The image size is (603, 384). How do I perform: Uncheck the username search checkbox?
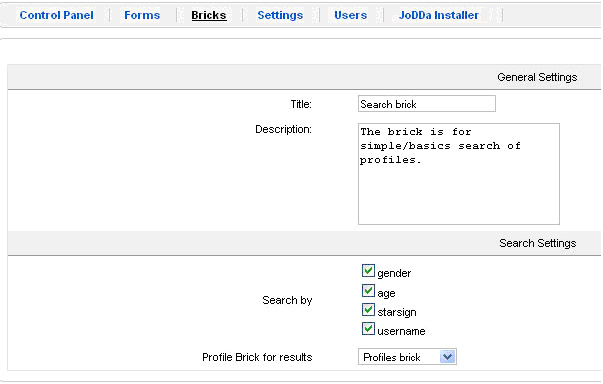click(x=368, y=329)
